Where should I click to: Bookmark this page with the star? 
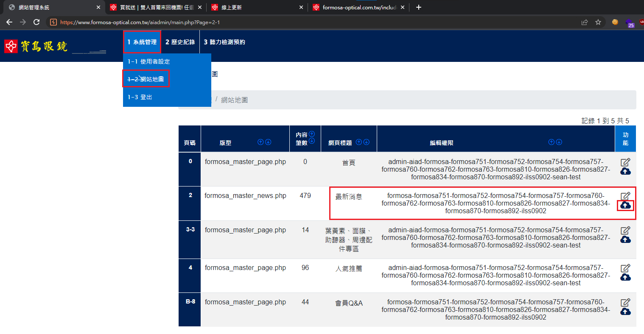[598, 22]
